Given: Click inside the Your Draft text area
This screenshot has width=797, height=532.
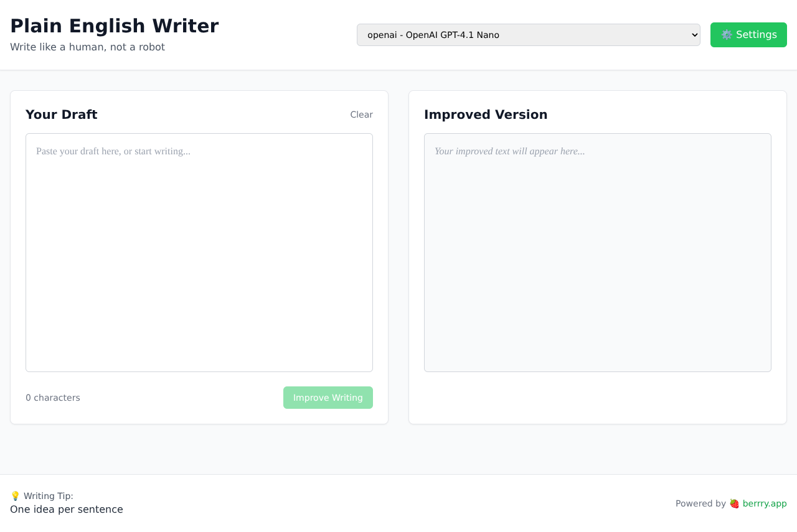Looking at the screenshot, I should coord(199,252).
